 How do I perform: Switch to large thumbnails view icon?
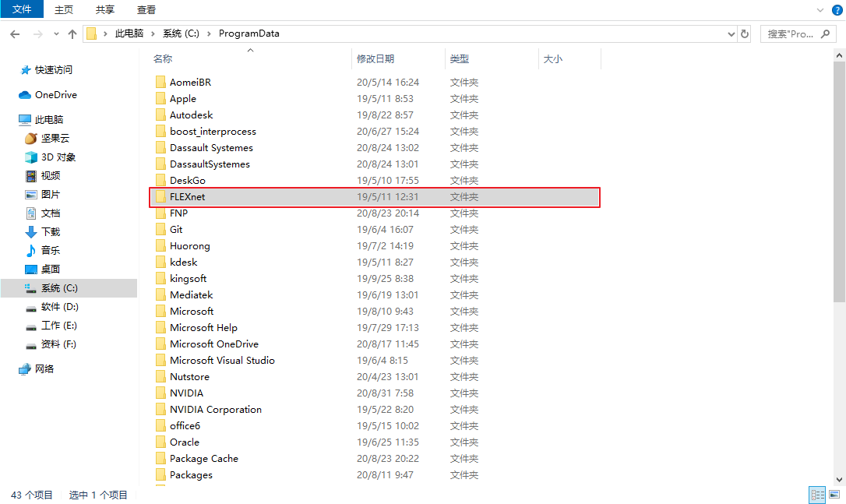[x=834, y=495]
